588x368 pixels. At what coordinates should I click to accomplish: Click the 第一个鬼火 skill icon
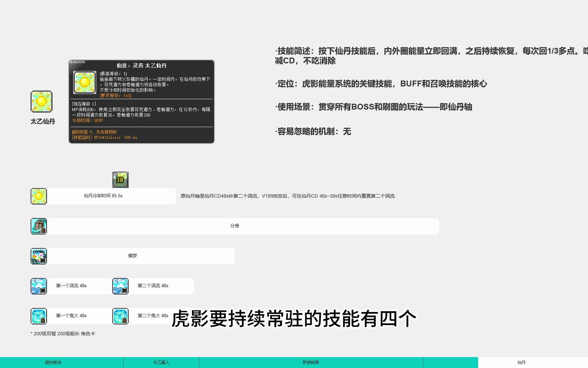click(39, 316)
